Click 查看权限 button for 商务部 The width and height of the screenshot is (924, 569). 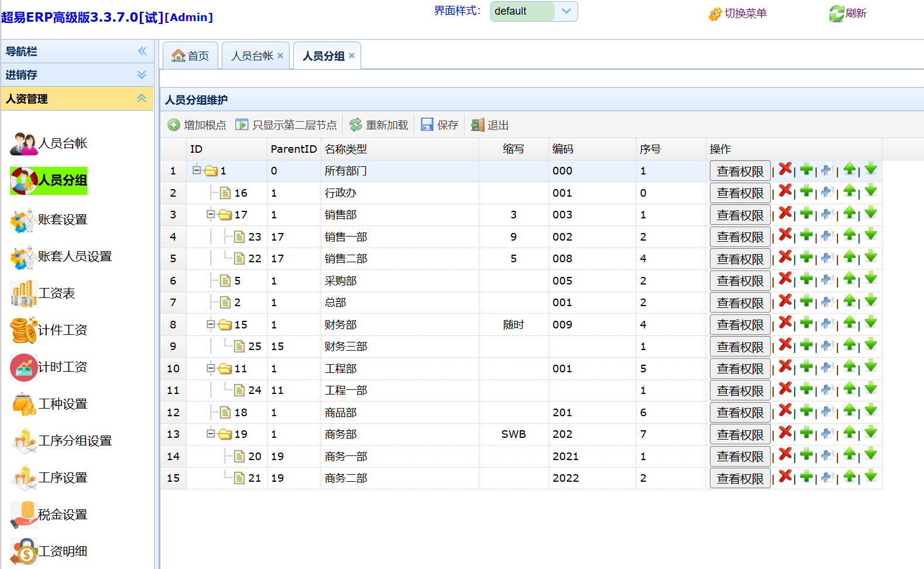click(740, 434)
